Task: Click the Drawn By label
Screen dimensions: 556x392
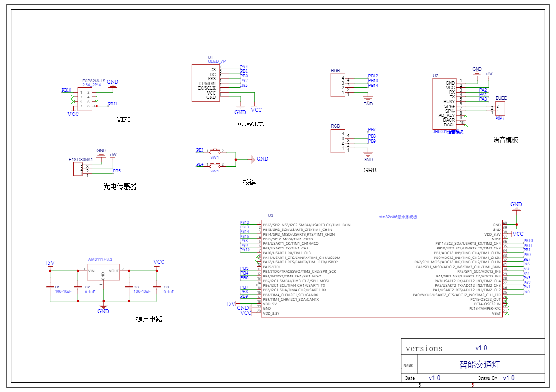Action: click(x=488, y=378)
